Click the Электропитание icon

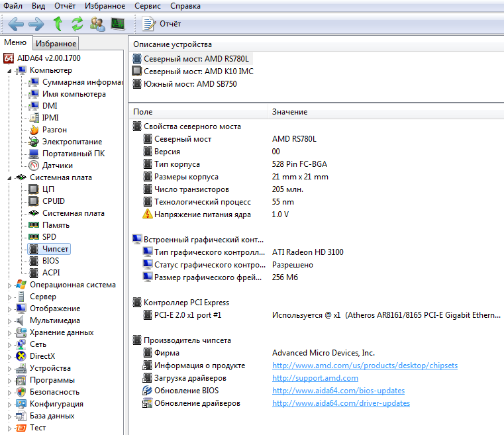pos(33,142)
